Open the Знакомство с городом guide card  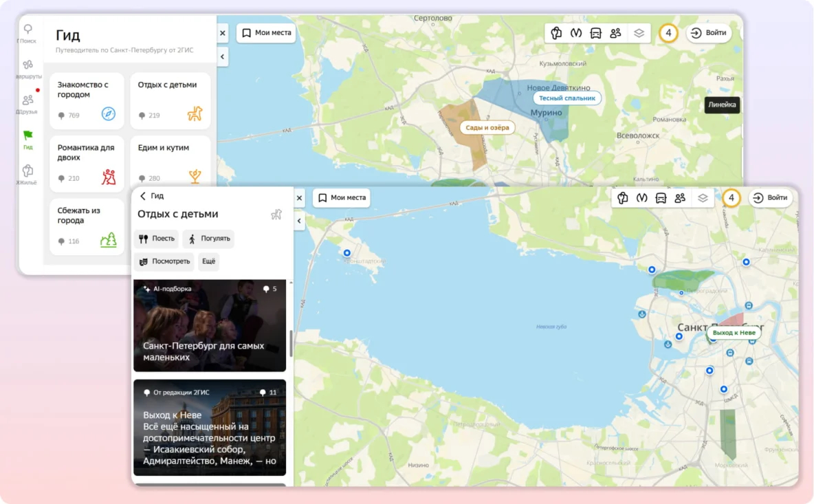point(87,100)
